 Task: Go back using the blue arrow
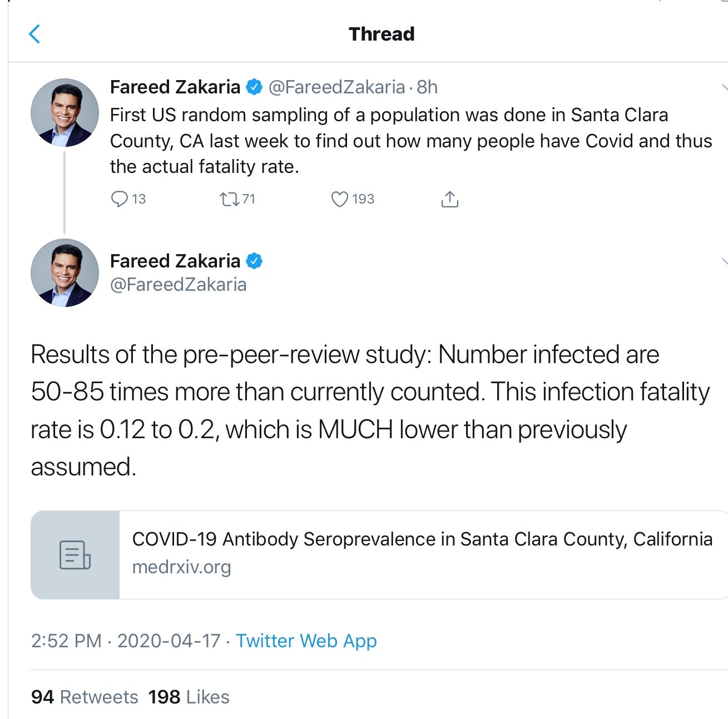34,34
